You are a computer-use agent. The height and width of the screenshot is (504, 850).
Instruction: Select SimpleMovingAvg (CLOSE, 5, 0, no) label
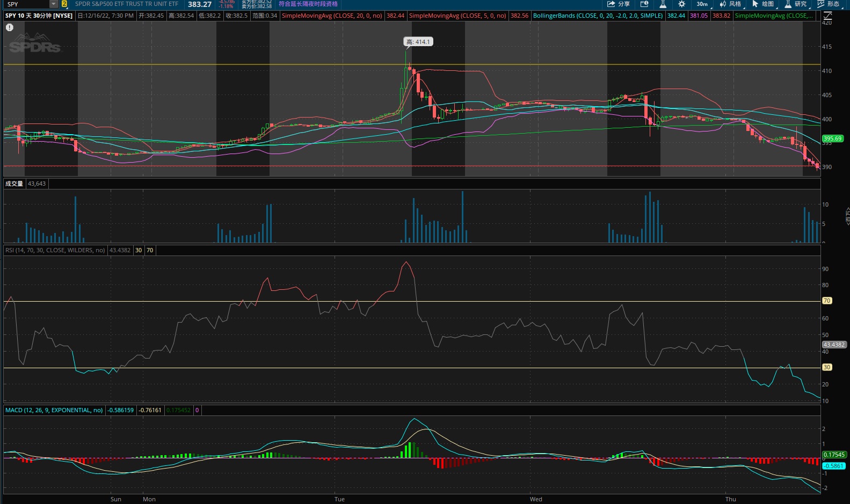coord(457,16)
